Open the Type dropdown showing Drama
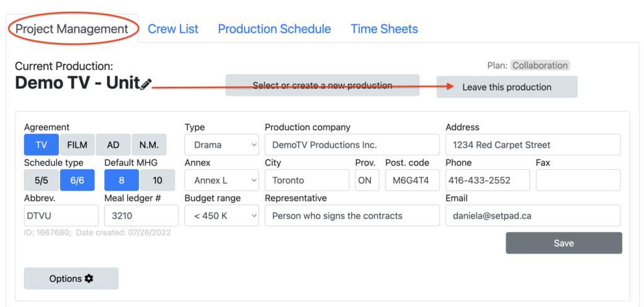Screen dimensions: 644x307 (x=221, y=145)
